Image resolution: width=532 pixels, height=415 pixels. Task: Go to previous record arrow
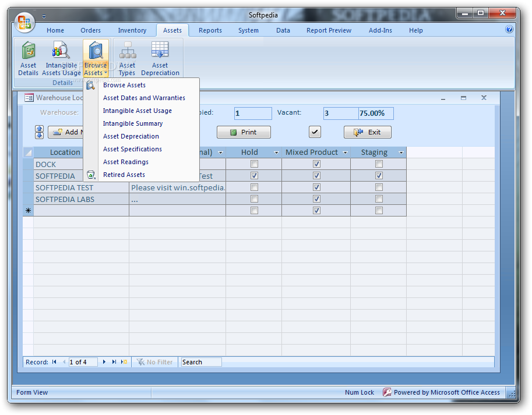pyautogui.click(x=64, y=362)
